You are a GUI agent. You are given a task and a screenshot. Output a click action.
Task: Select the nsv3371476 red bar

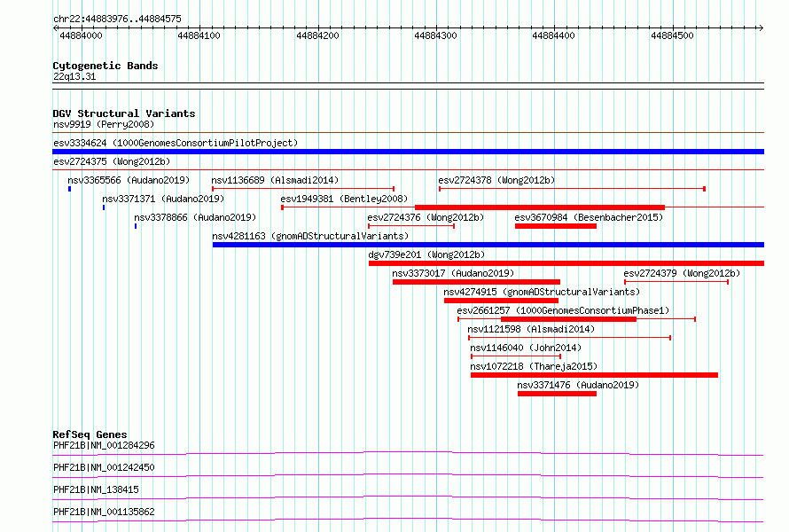click(557, 394)
